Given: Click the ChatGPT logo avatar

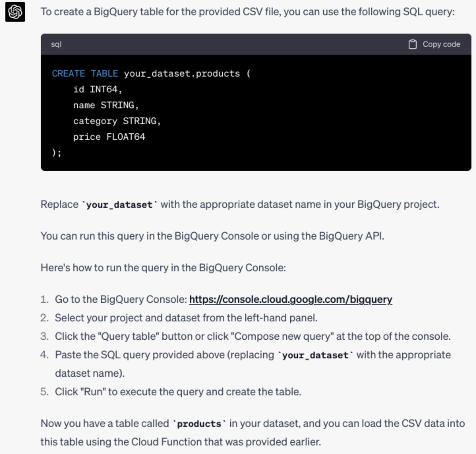Looking at the screenshot, I should tap(15, 12).
